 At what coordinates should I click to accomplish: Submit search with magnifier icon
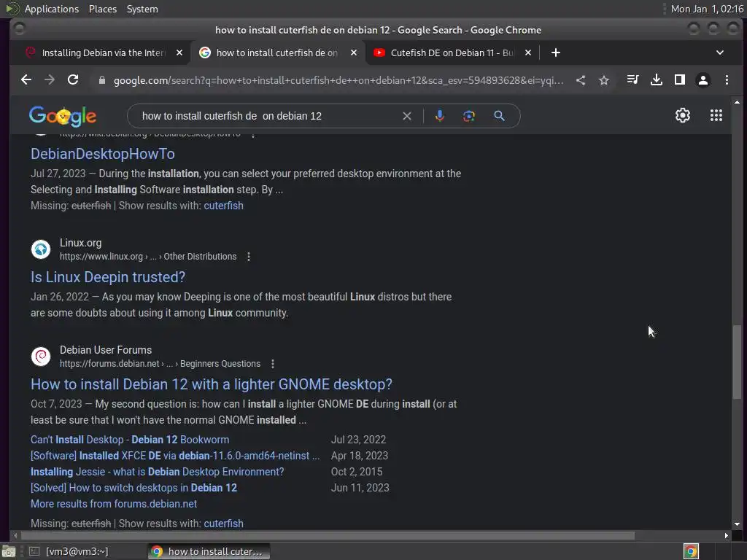tap(499, 116)
